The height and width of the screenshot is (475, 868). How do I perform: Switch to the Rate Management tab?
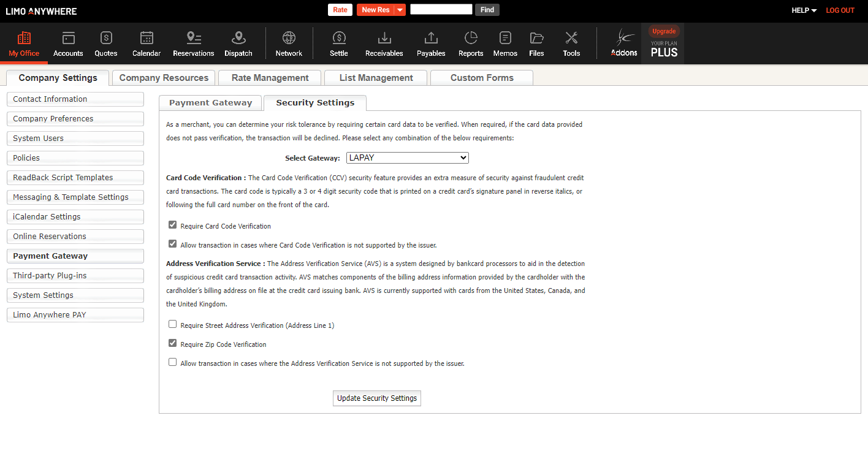pyautogui.click(x=270, y=78)
